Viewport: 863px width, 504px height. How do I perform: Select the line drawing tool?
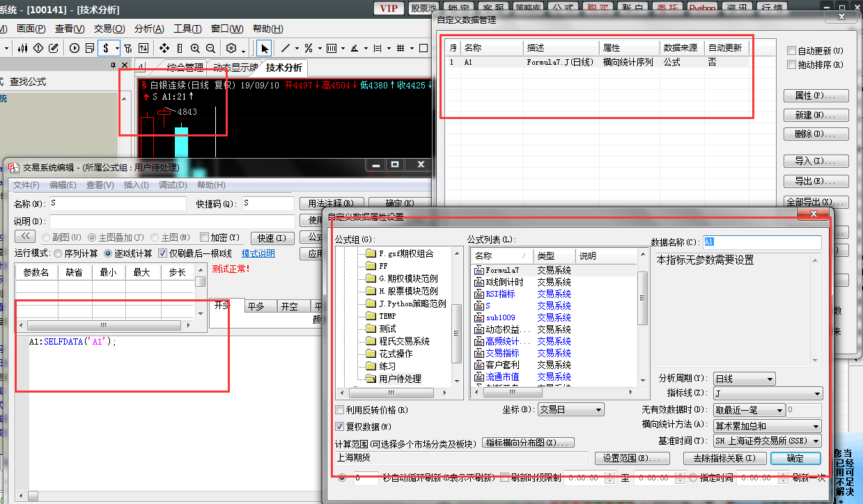[x=285, y=48]
